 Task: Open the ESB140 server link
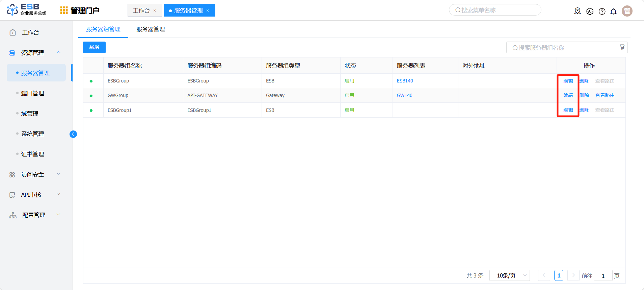[405, 81]
